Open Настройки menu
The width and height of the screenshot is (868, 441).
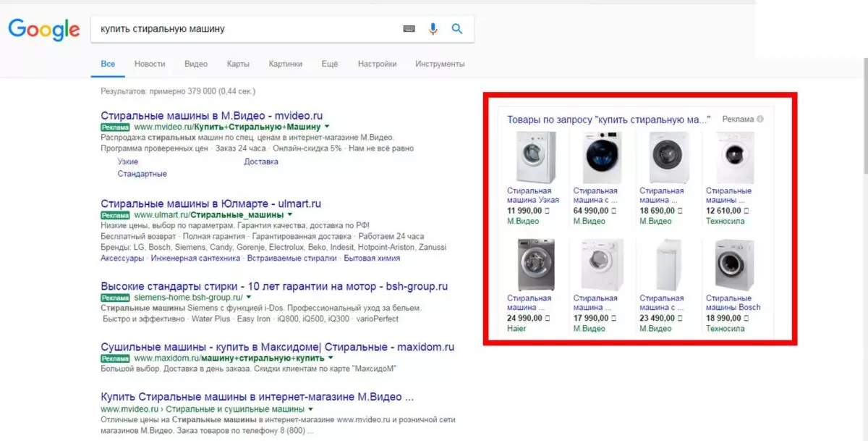(x=377, y=64)
